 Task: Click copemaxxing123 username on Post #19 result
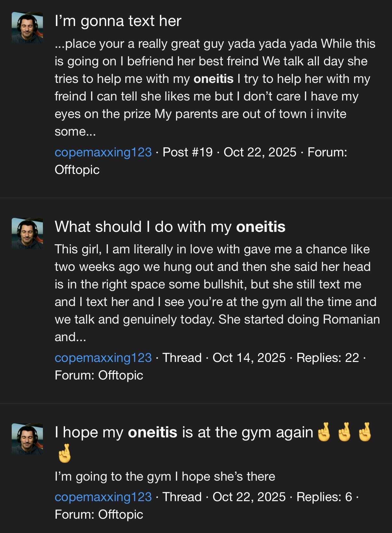[x=103, y=152]
